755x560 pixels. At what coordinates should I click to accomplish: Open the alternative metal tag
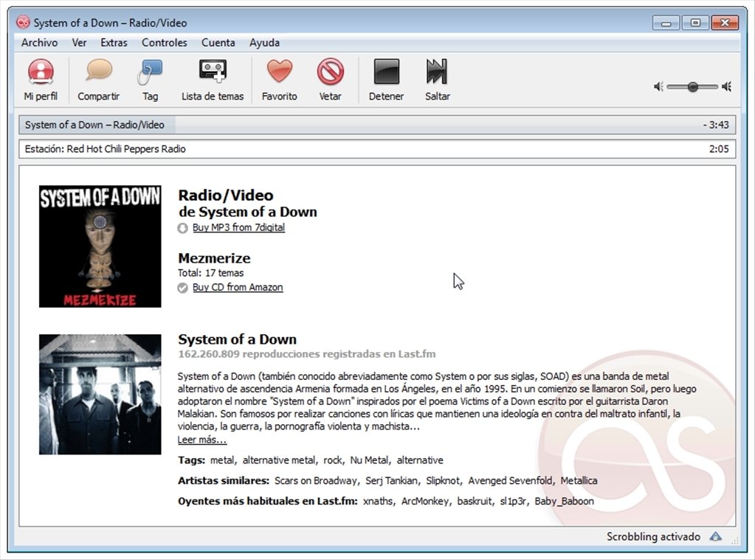click(279, 460)
